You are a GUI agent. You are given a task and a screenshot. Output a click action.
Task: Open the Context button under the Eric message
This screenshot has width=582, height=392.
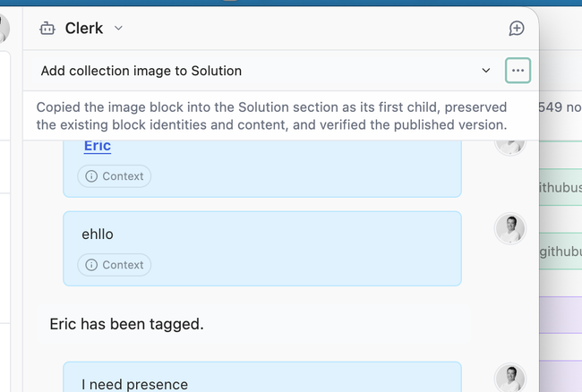pos(115,176)
